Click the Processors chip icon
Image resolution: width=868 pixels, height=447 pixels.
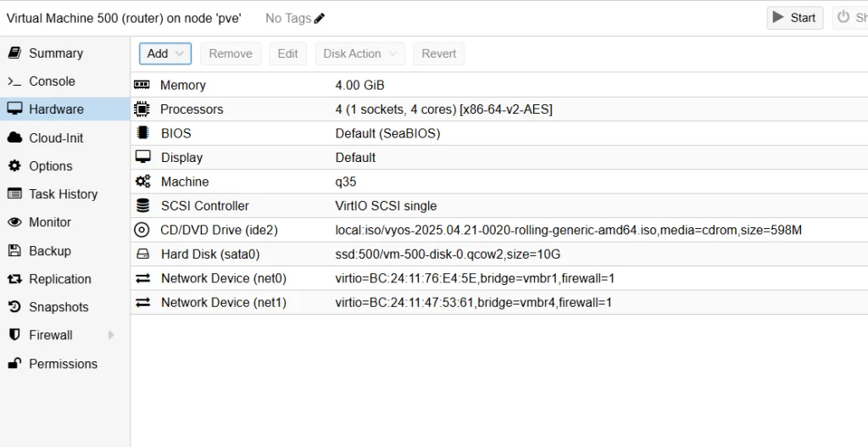142,109
